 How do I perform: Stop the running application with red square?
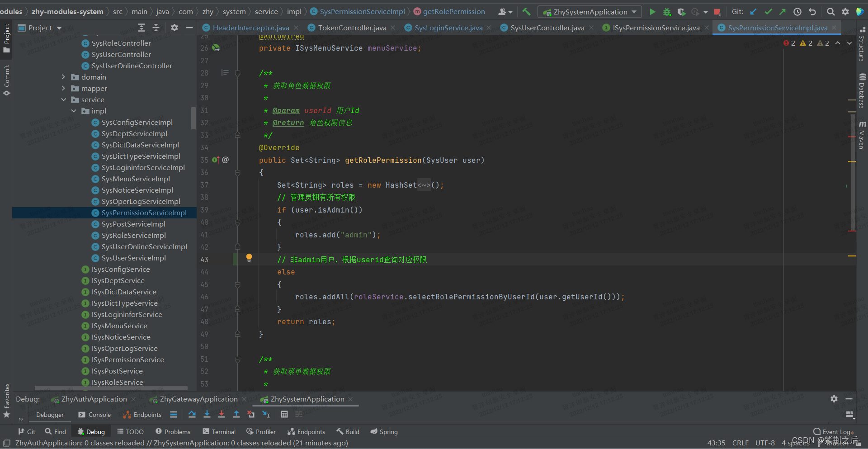click(x=717, y=12)
